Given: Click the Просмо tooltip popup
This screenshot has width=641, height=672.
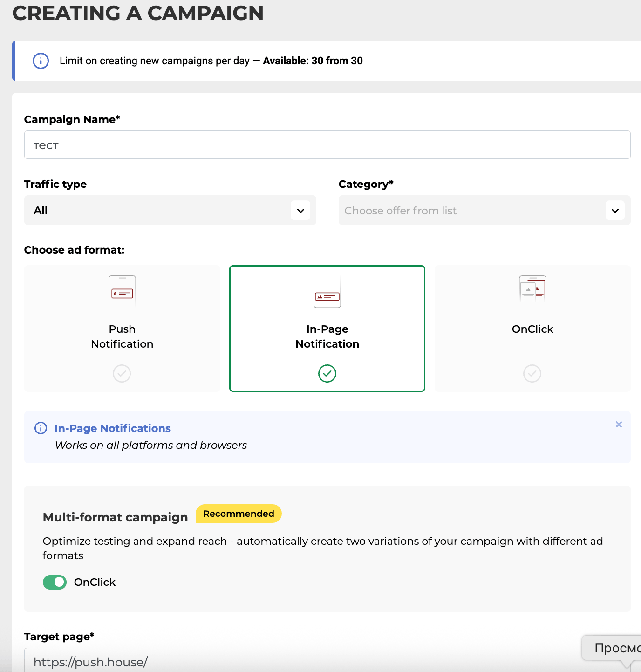Looking at the screenshot, I should coord(614,648).
